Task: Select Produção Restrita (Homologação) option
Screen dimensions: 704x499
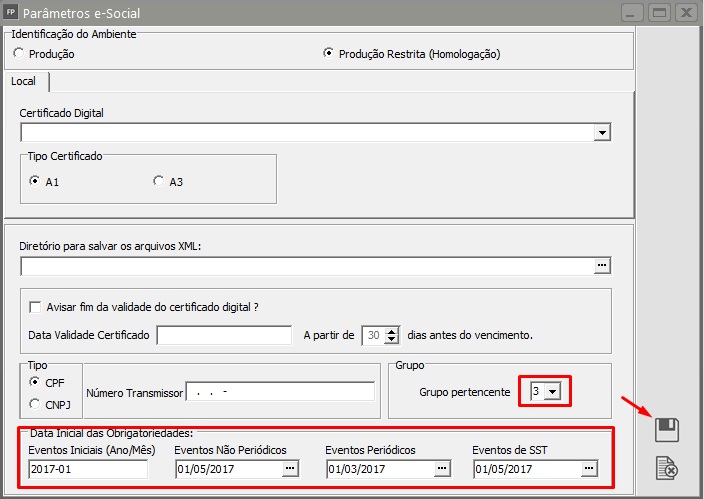Action: 329,54
